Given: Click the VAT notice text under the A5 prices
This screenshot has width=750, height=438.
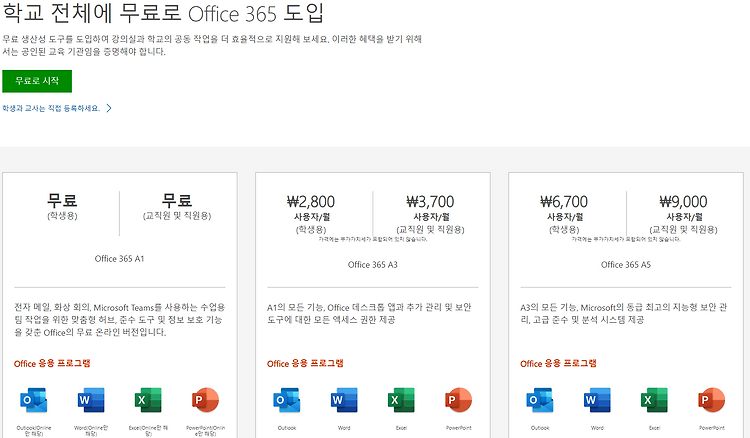Looking at the screenshot, I should 626,239.
